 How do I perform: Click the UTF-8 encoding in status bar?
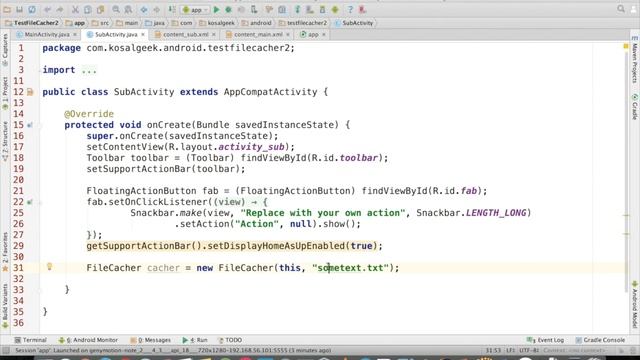(529, 351)
